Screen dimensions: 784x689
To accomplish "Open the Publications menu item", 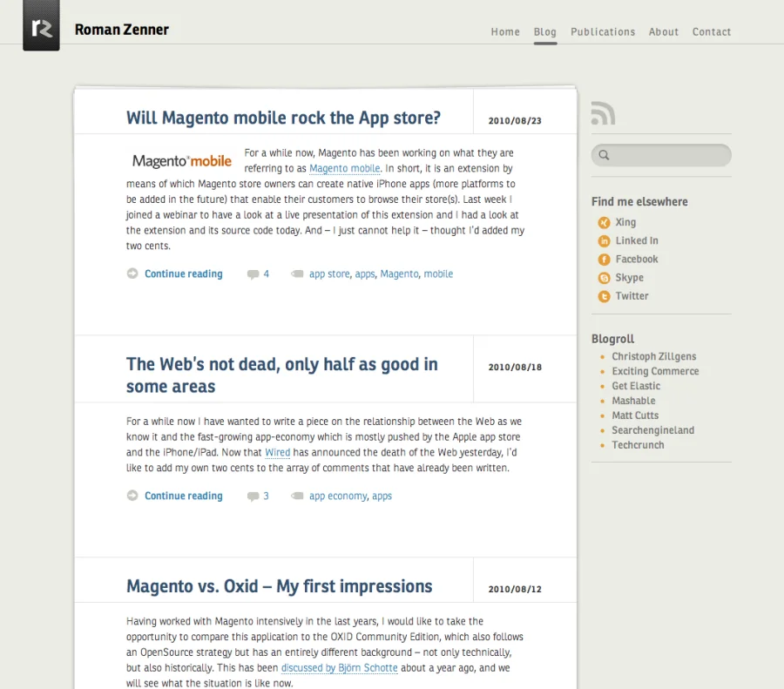I will [x=603, y=32].
